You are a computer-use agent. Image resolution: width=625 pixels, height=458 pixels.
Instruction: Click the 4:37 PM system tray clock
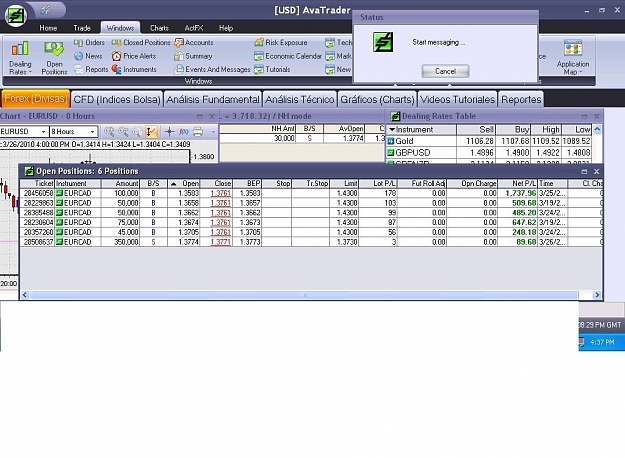tap(602, 342)
